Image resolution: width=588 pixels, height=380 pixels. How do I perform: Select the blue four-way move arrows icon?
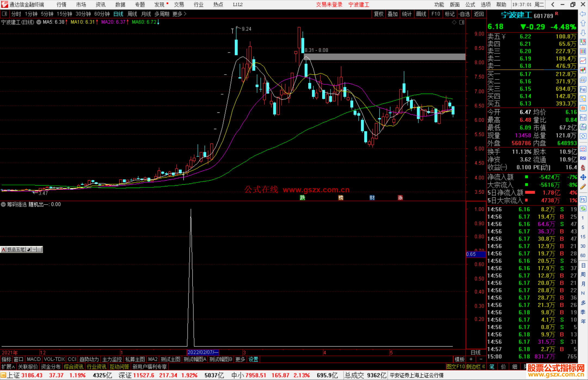click(x=583, y=177)
